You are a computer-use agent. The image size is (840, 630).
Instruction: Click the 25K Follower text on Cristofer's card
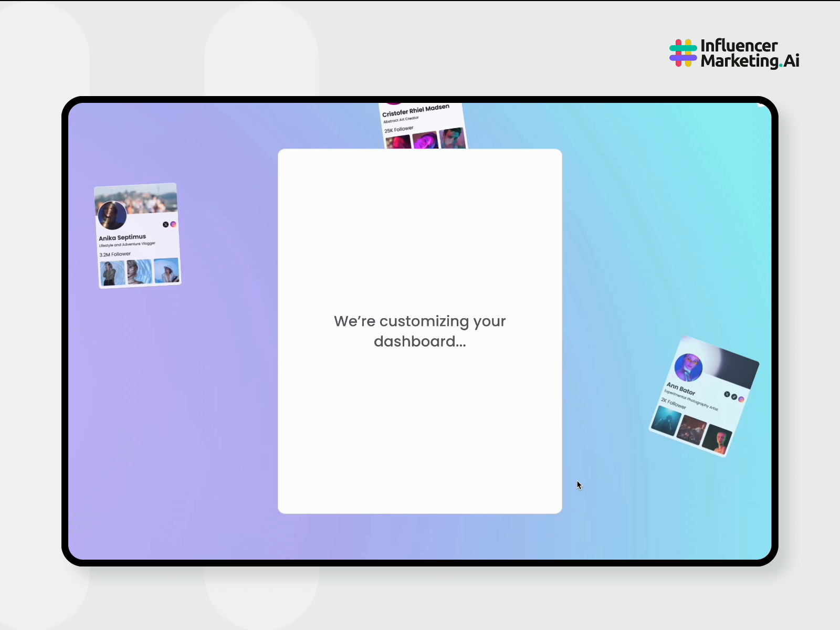coord(398,129)
